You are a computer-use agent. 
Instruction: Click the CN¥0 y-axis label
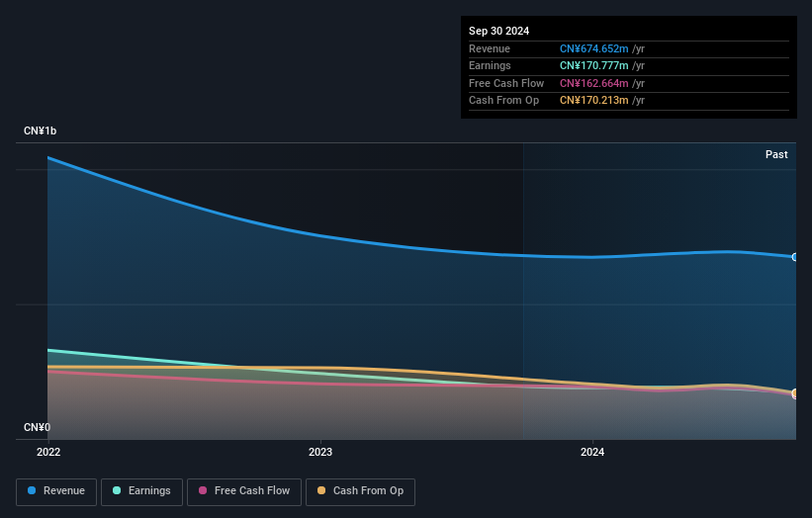tap(37, 427)
